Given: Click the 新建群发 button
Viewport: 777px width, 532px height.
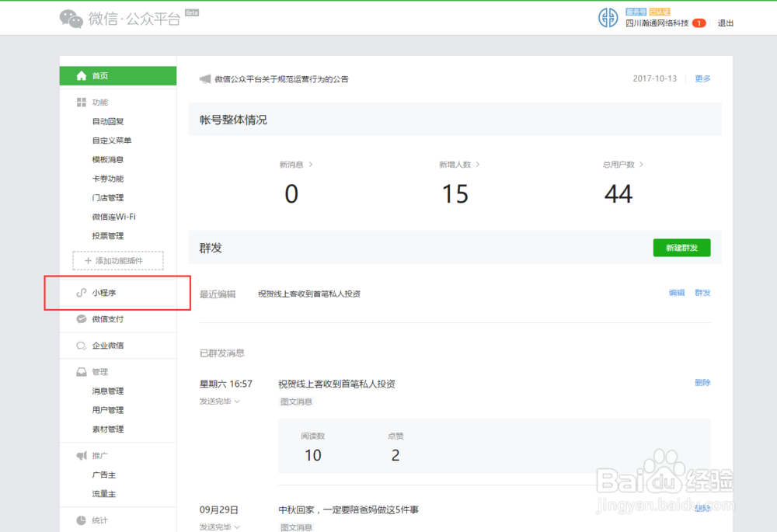Looking at the screenshot, I should click(681, 247).
